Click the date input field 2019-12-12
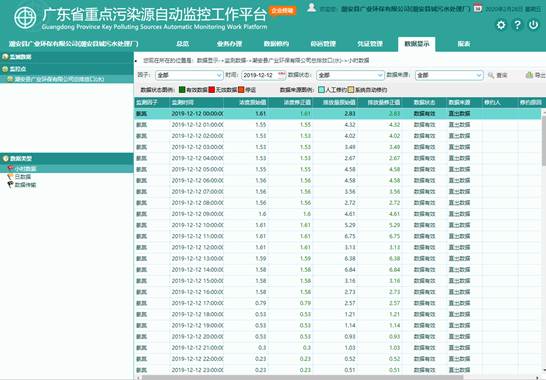546x380 pixels. [260, 75]
